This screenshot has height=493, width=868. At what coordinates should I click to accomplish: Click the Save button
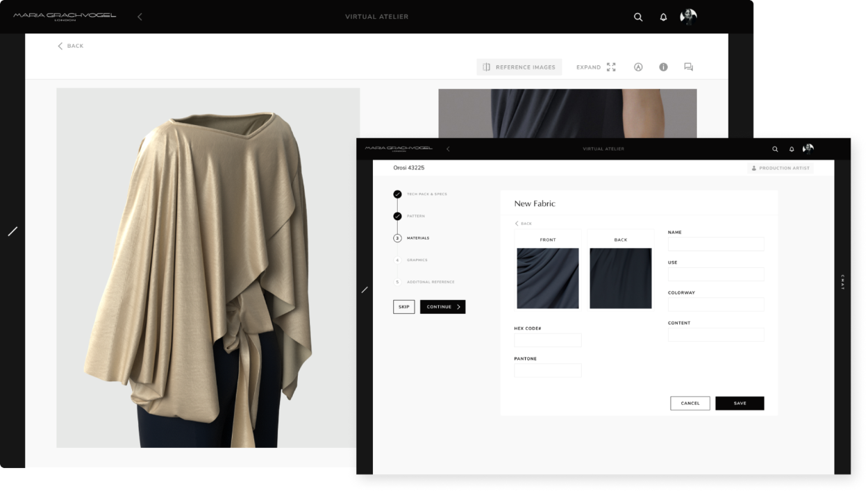(x=740, y=403)
